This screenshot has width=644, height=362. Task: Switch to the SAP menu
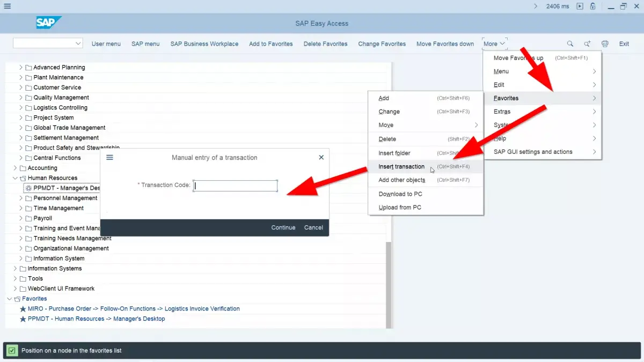click(145, 44)
